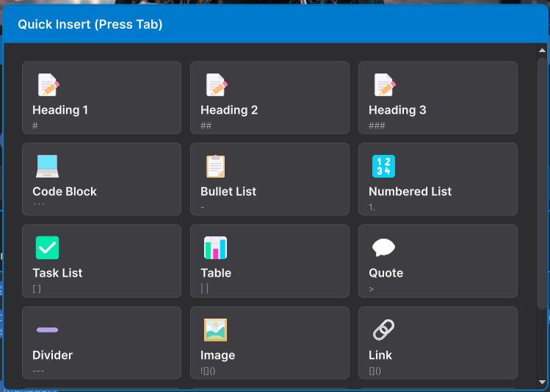Click the Heading 3 text label

pos(397,110)
